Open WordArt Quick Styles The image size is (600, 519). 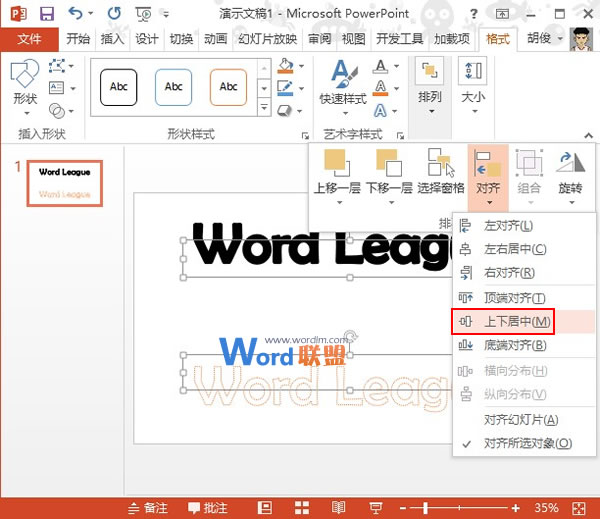click(344, 87)
